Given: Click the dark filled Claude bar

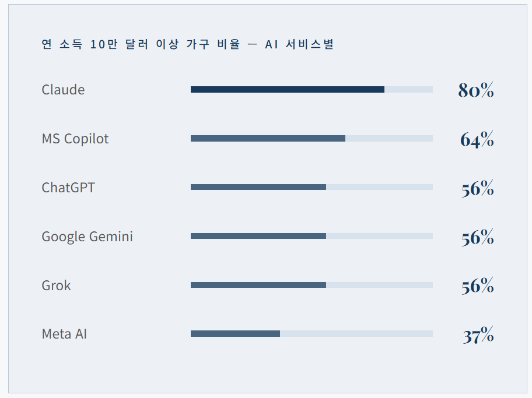Looking at the screenshot, I should (287, 90).
